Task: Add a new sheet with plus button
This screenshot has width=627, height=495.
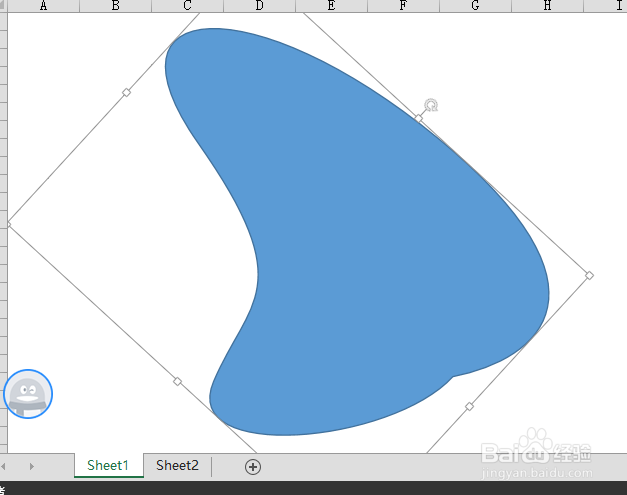Action: (x=253, y=467)
